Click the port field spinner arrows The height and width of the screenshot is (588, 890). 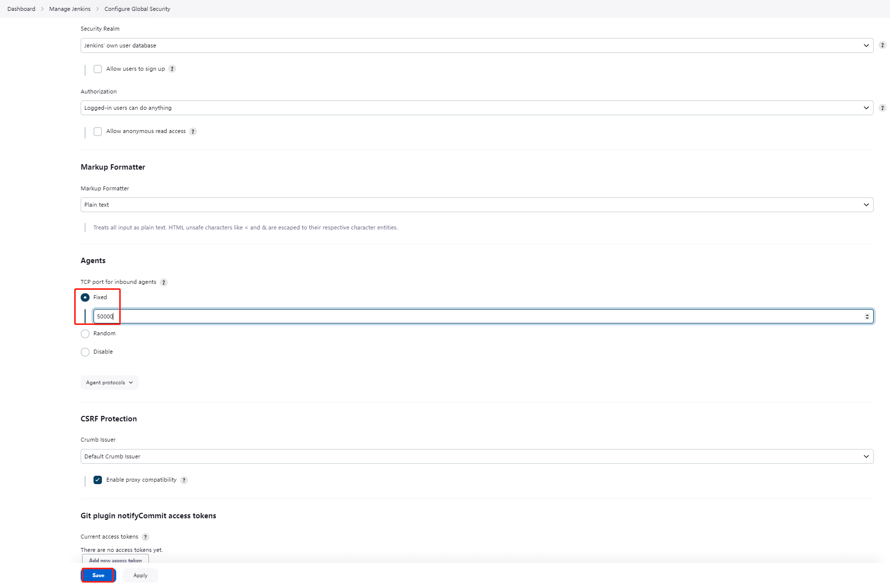(867, 317)
